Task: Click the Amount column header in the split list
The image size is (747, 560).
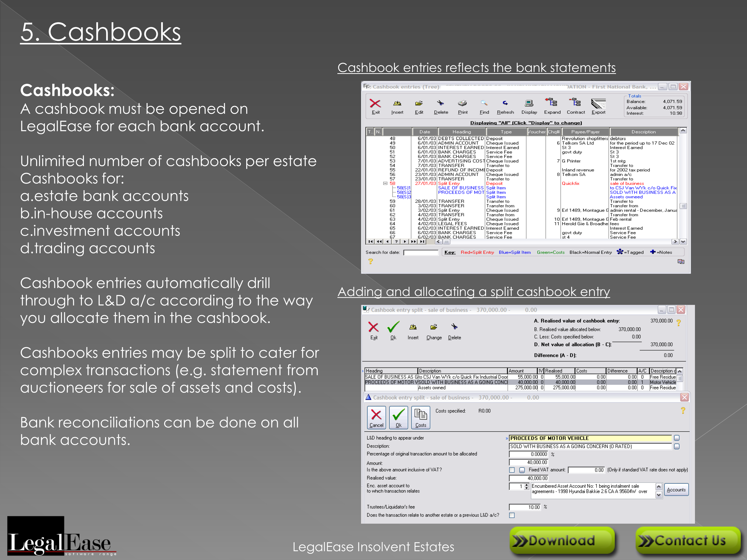Action: coord(522,371)
